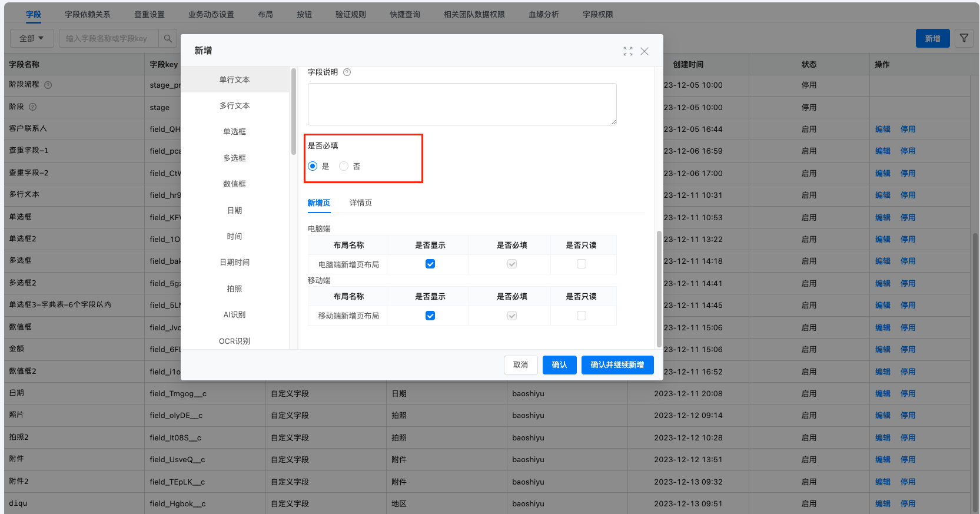The width and height of the screenshot is (980, 514).
Task: Click into the 字段说明 text area
Action: pos(462,104)
